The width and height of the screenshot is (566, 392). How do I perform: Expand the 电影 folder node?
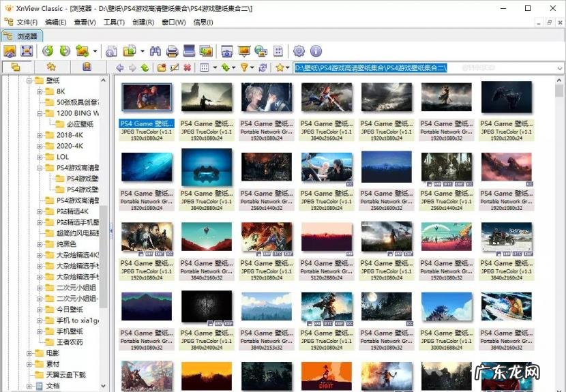coord(29,353)
